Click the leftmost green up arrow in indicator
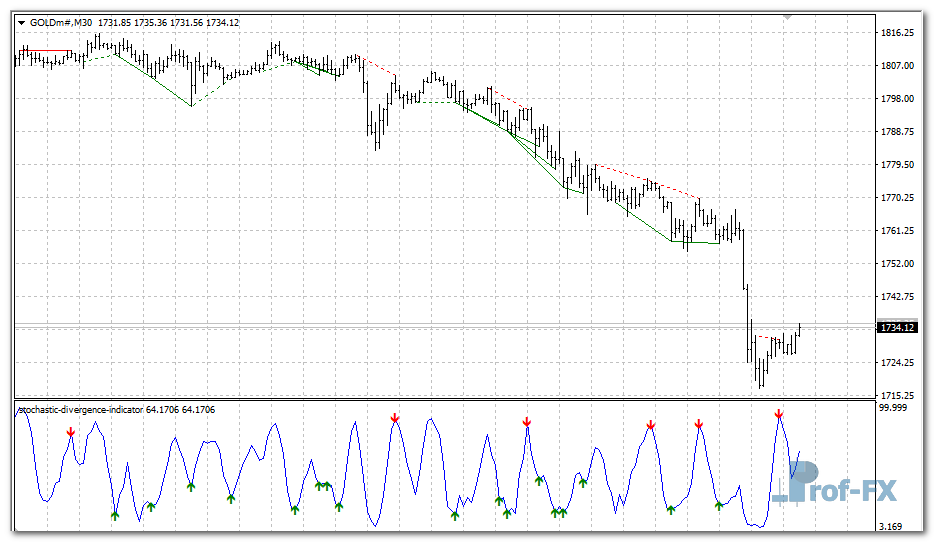The image size is (934, 542). pos(115,515)
